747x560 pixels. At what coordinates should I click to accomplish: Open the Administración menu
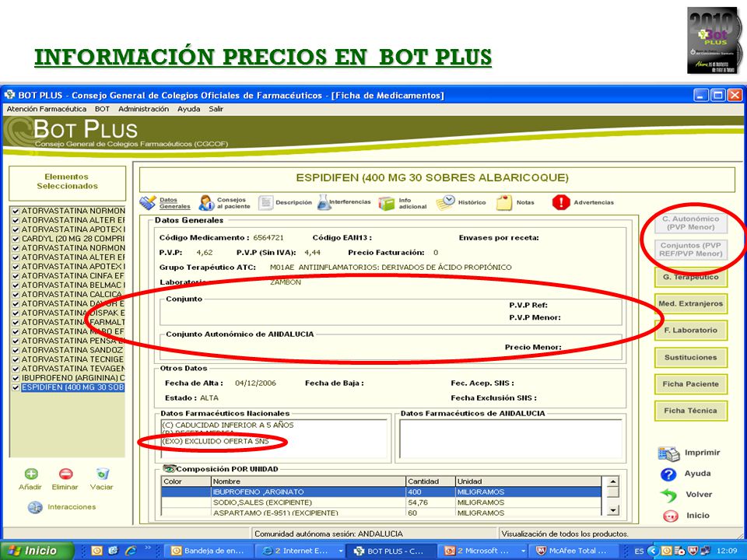pos(143,109)
